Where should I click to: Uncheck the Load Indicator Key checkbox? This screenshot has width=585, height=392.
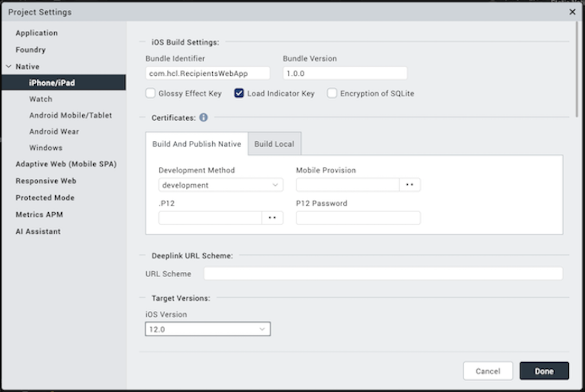point(239,94)
